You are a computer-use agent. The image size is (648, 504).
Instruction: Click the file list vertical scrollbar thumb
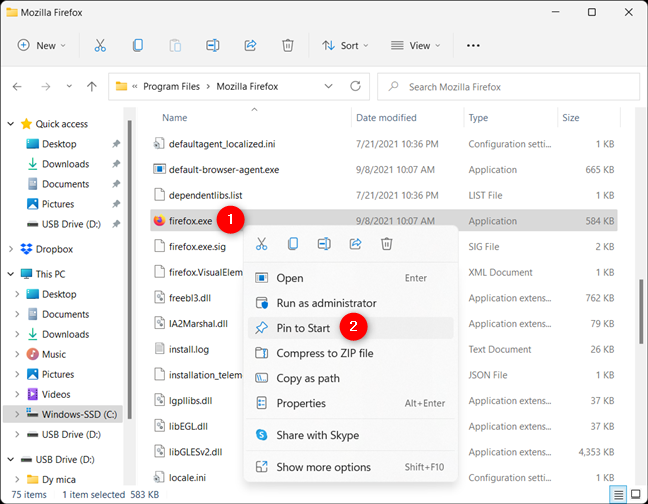click(641, 311)
